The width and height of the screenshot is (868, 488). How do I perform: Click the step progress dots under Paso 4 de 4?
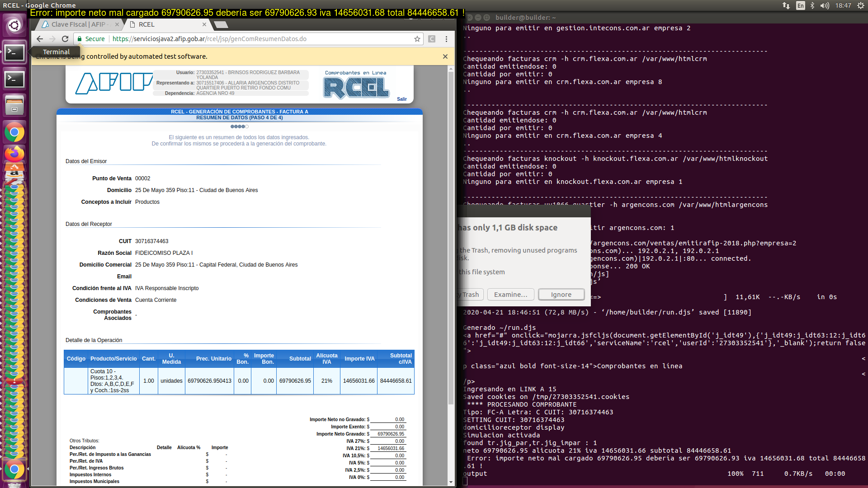pos(239,127)
